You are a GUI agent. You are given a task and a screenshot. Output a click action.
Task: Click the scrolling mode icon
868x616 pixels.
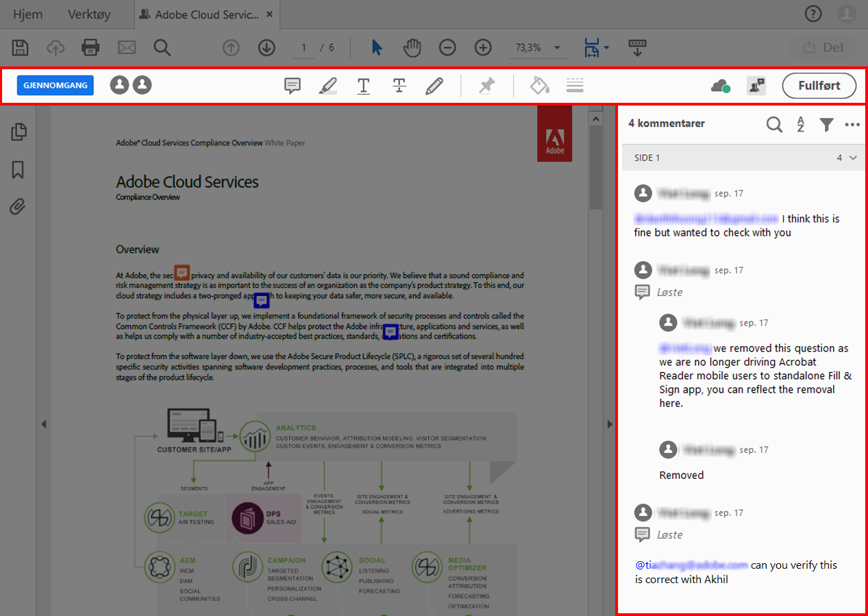click(x=638, y=47)
